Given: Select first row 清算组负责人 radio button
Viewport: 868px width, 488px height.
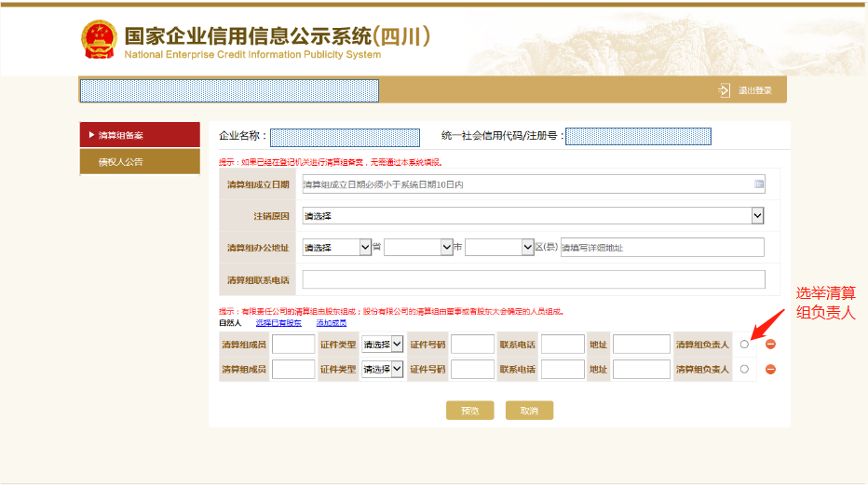Looking at the screenshot, I should tap(744, 345).
